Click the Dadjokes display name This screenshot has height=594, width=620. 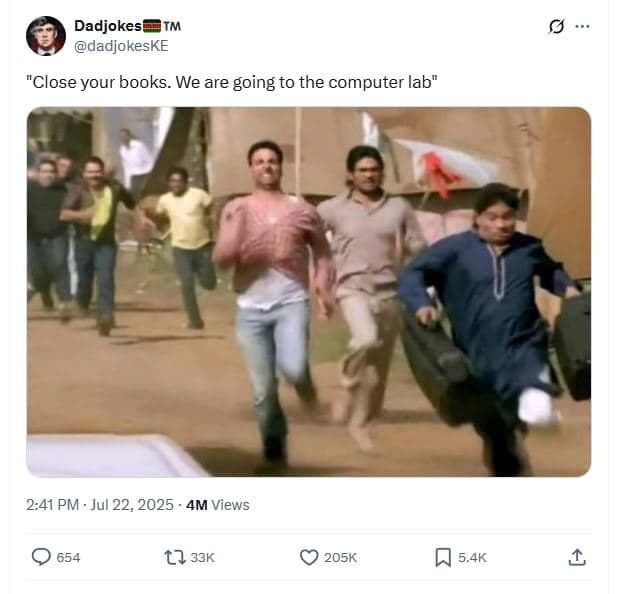pyautogui.click(x=108, y=26)
